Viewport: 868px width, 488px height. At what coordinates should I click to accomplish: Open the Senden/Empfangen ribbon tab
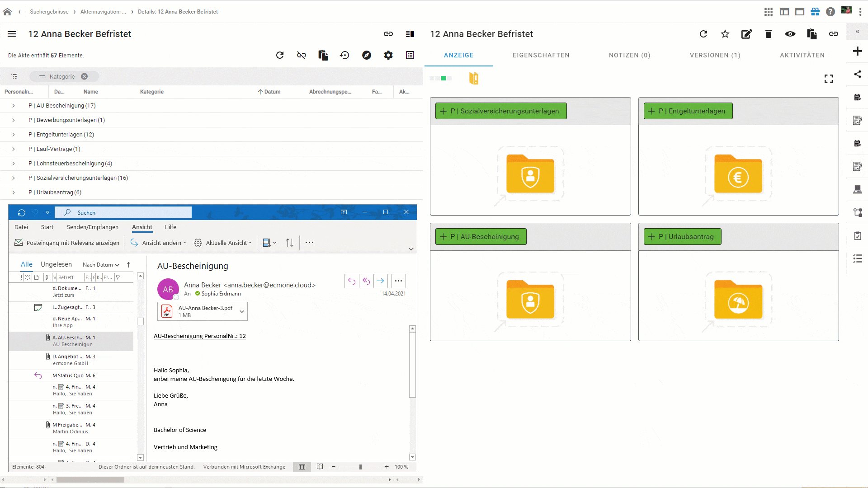pyautogui.click(x=93, y=227)
